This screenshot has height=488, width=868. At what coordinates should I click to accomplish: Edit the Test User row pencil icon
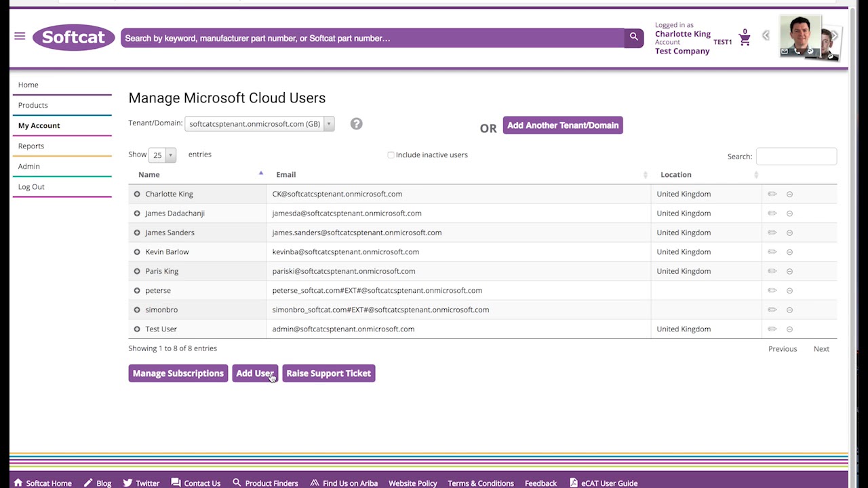772,329
